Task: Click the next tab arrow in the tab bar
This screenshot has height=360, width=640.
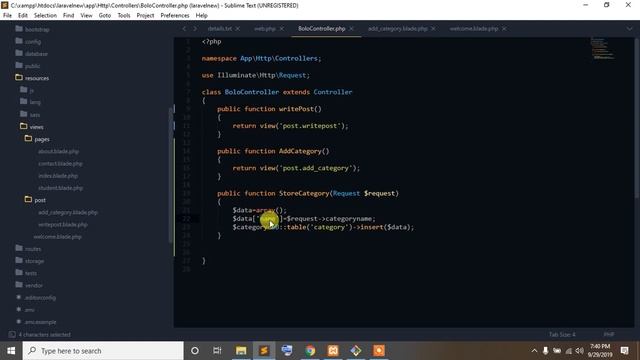Action: (195, 29)
